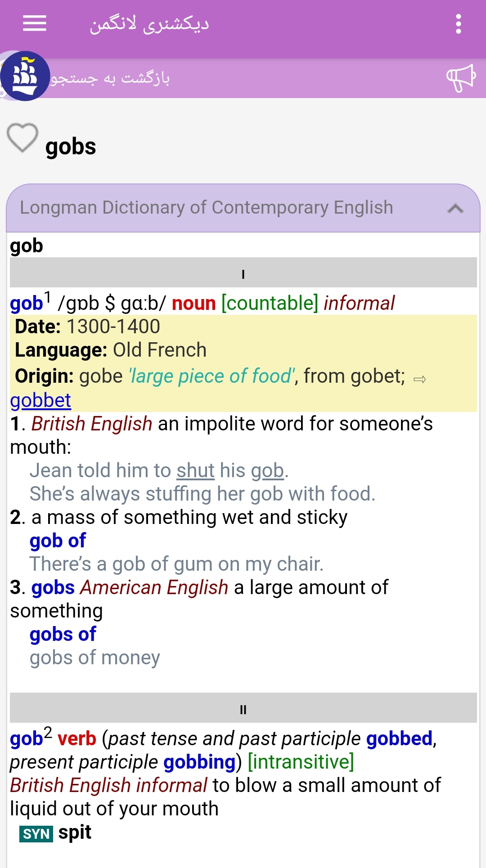Tap the arrow before gobbet reference
486x868 pixels.
point(420,379)
